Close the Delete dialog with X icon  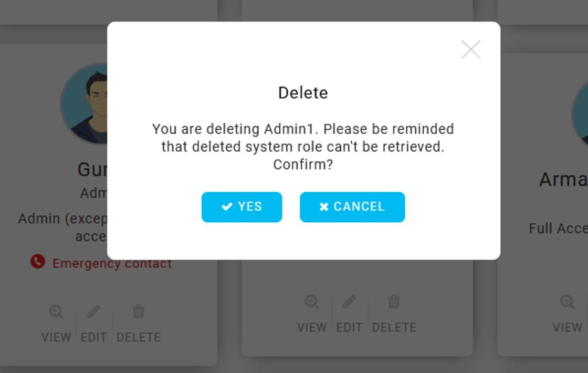470,49
